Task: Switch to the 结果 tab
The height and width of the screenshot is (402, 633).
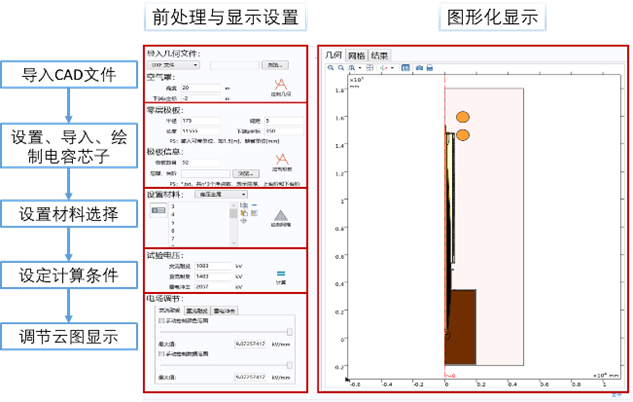Action: (380, 55)
